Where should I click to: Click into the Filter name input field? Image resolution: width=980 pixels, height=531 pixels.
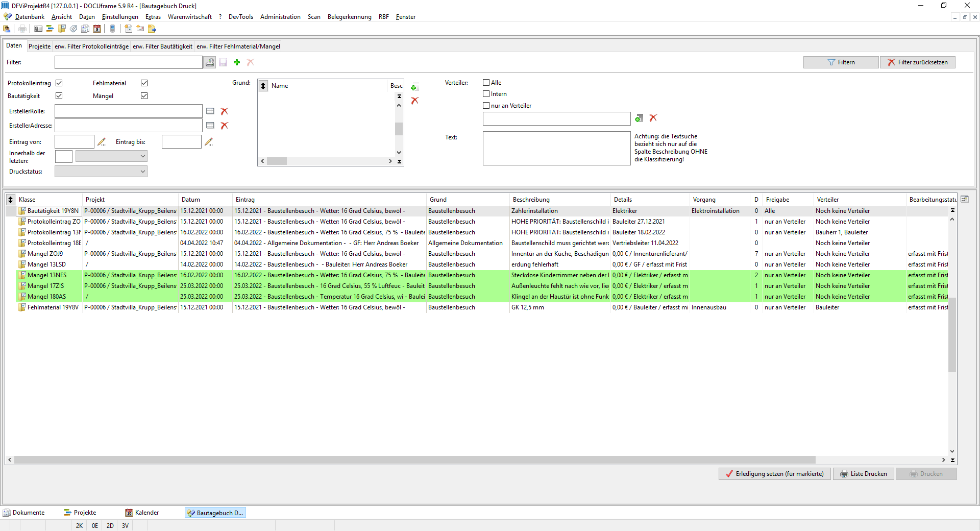[128, 62]
